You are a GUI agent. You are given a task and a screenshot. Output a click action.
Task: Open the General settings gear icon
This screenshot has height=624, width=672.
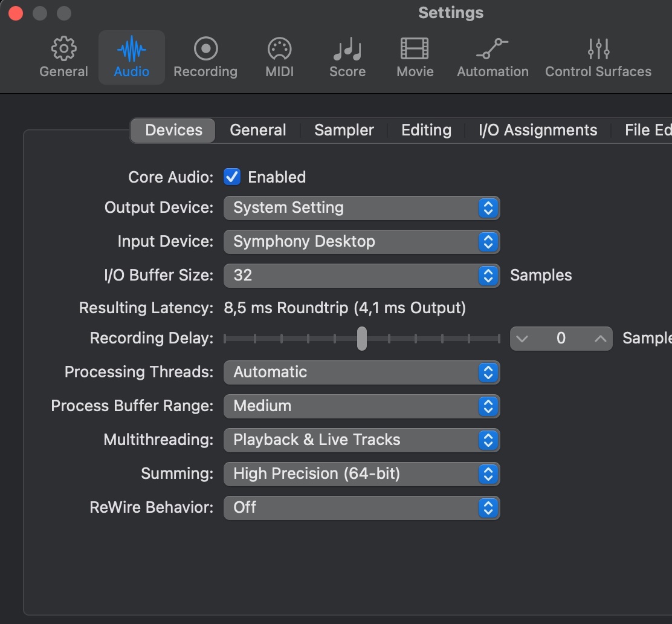point(63,50)
